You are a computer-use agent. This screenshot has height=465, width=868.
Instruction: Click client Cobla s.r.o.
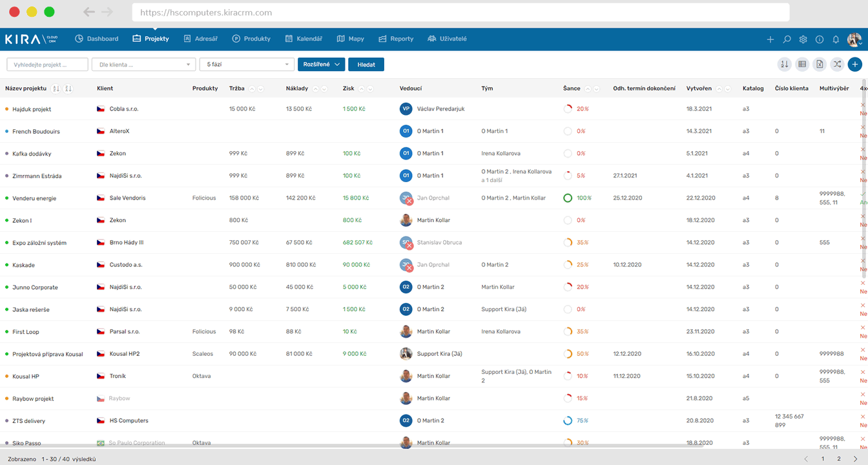[x=124, y=109]
